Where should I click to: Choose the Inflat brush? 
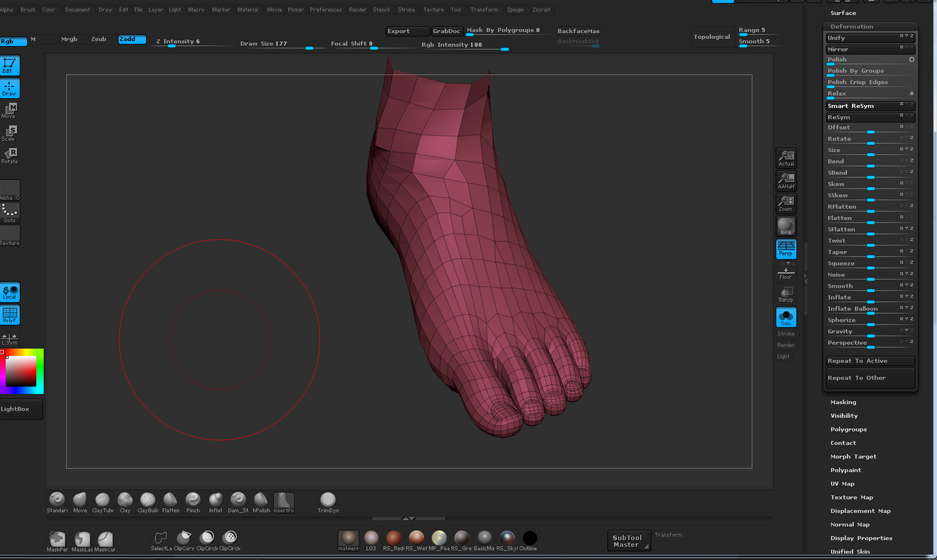[216, 502]
